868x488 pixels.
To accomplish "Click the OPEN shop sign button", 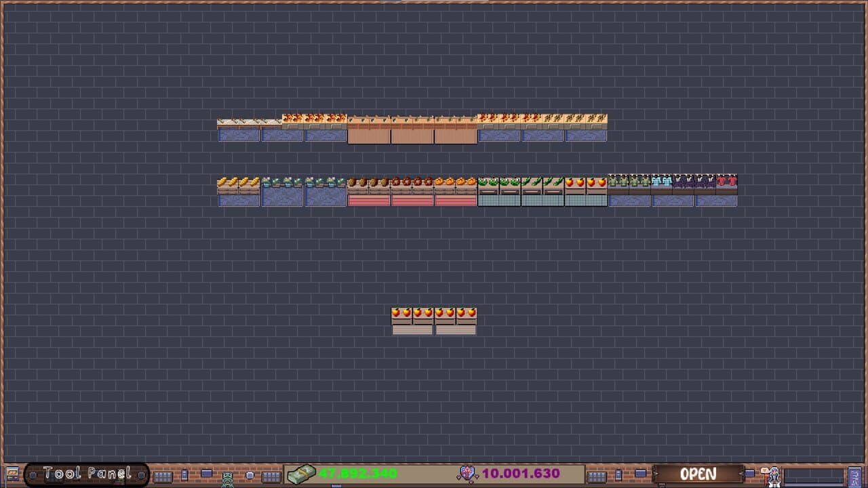I will [x=698, y=474].
